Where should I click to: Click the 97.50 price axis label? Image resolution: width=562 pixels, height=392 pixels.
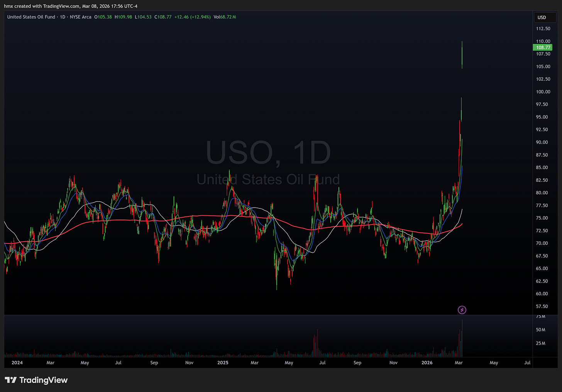[x=542, y=105]
